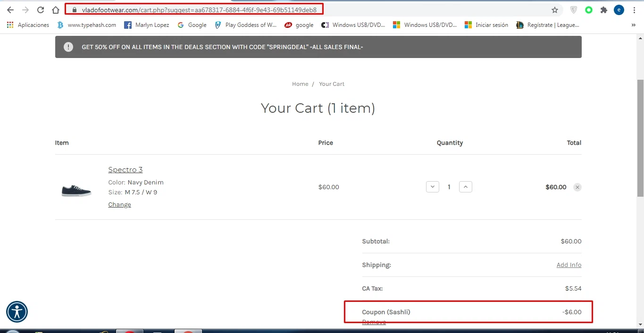Open the Marlyn Lopez Facebook bookmark
644x333 pixels.
147,25
